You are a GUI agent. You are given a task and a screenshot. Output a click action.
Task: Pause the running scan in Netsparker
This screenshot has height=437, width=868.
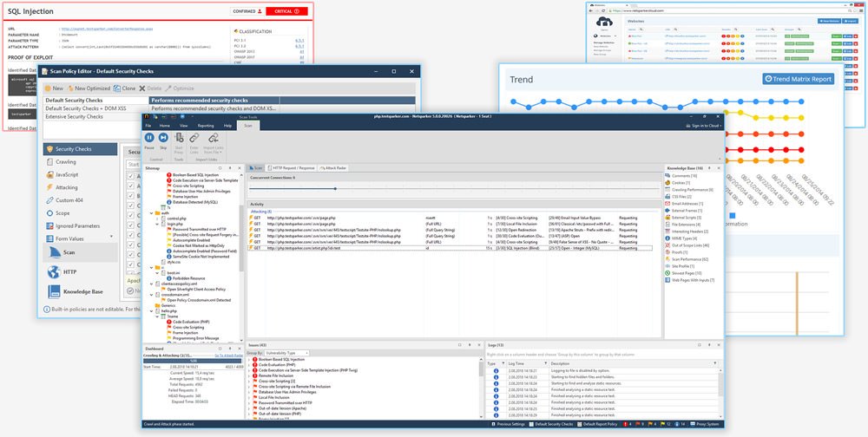pos(149,140)
